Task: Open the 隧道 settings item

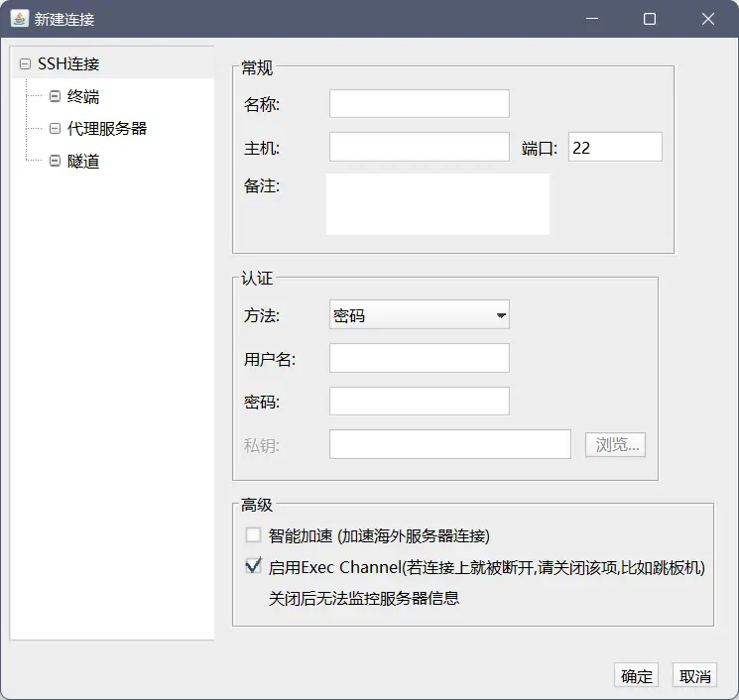Action: tap(83, 161)
